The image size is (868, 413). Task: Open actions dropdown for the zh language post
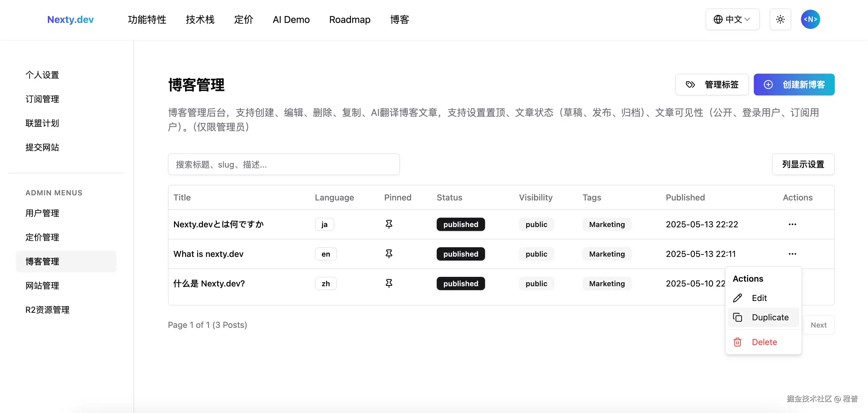coord(792,283)
